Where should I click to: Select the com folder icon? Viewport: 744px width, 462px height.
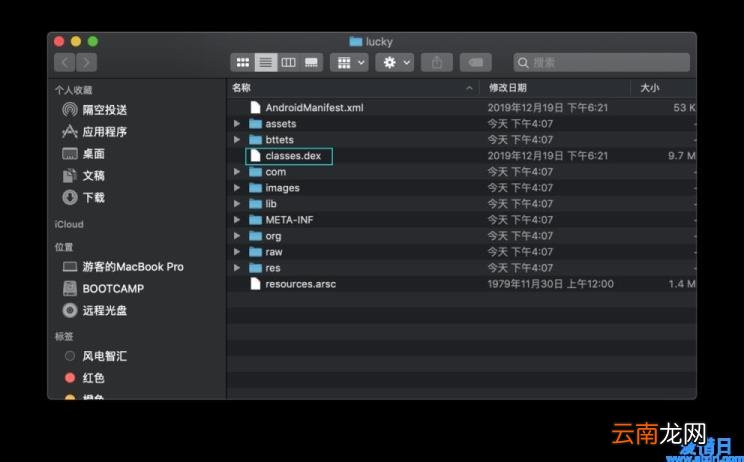(x=255, y=172)
